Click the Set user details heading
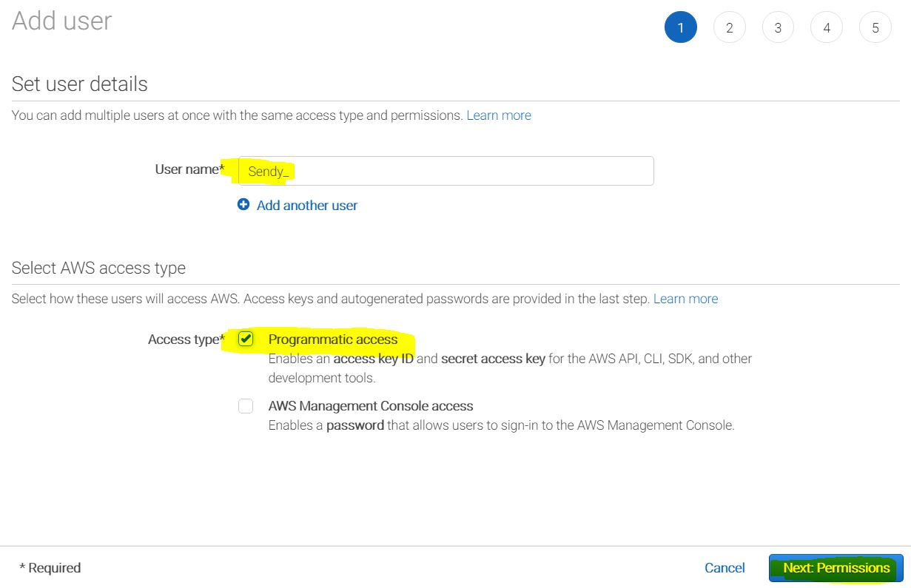This screenshot has height=588, width=911. (x=80, y=84)
